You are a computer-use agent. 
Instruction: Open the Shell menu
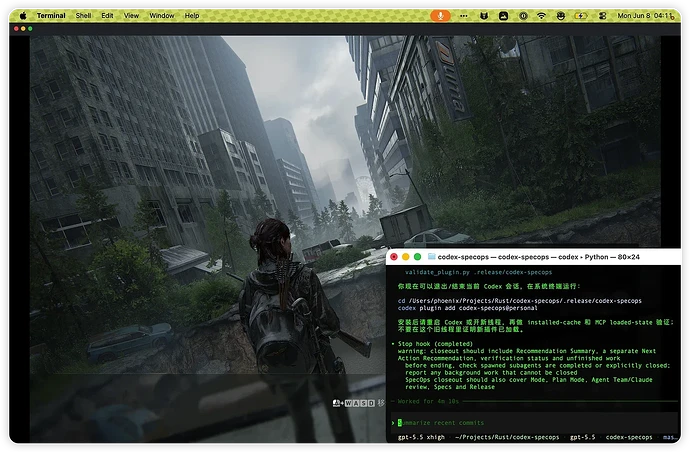point(83,15)
